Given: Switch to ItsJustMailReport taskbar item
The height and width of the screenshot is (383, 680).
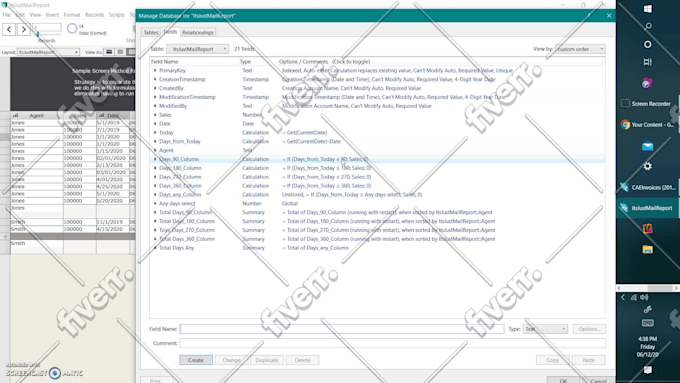Looking at the screenshot, I should click(x=647, y=208).
